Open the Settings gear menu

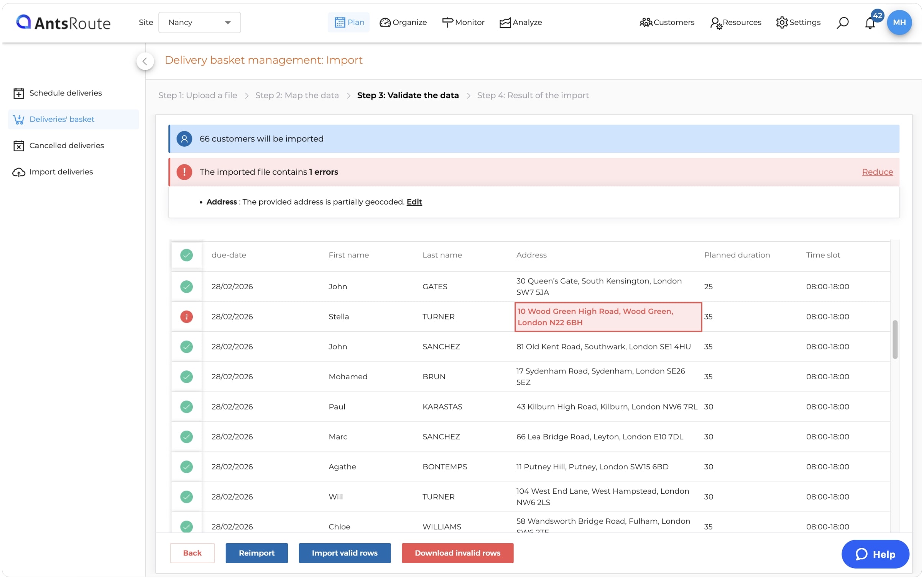pyautogui.click(x=798, y=22)
